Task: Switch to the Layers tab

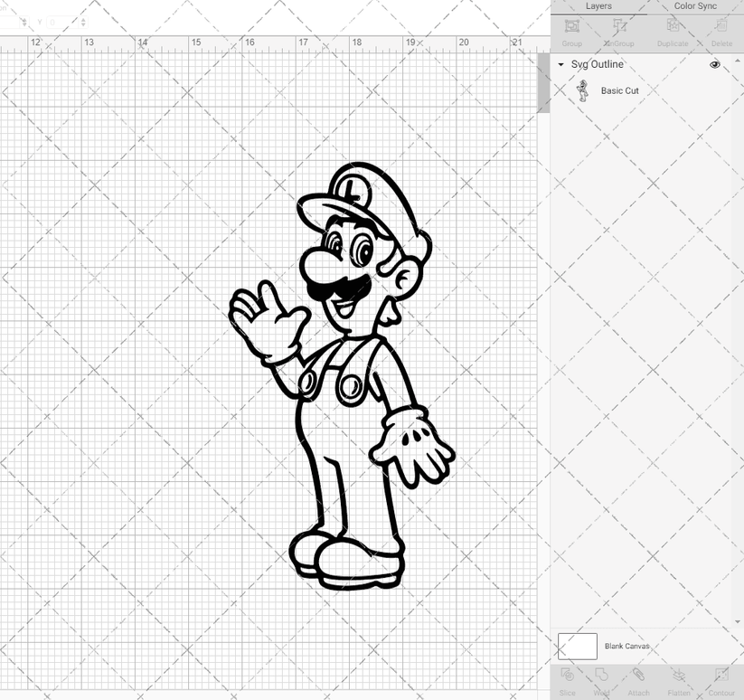Action: click(x=598, y=5)
